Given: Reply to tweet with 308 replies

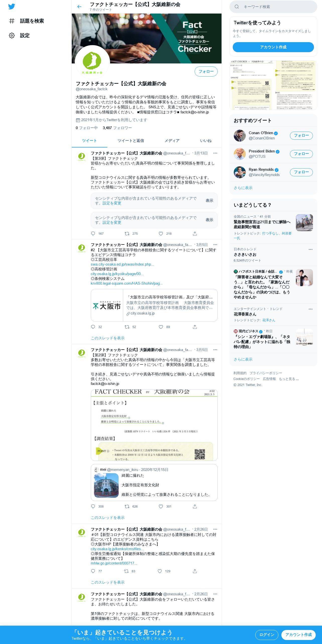Looking at the screenshot, I should pos(93,506).
